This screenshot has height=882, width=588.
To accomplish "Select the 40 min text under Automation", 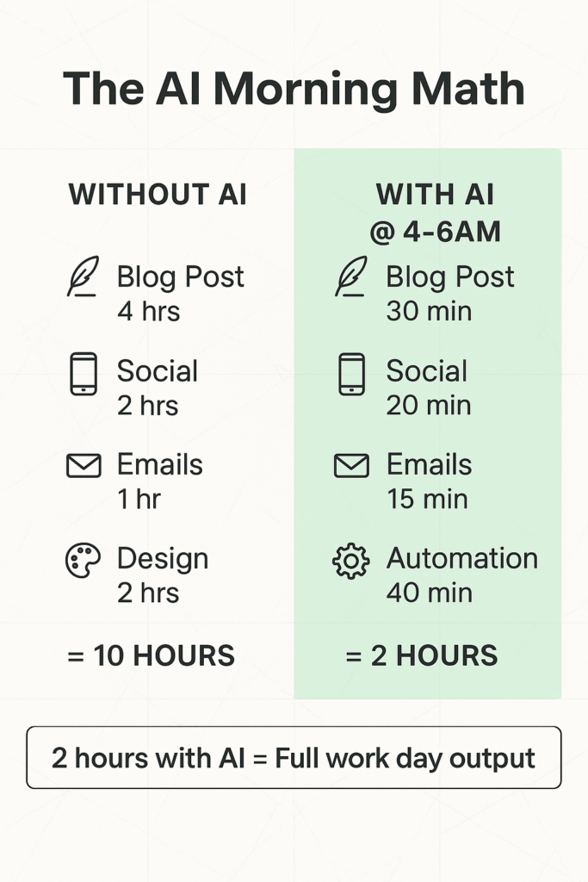I will (x=429, y=593).
